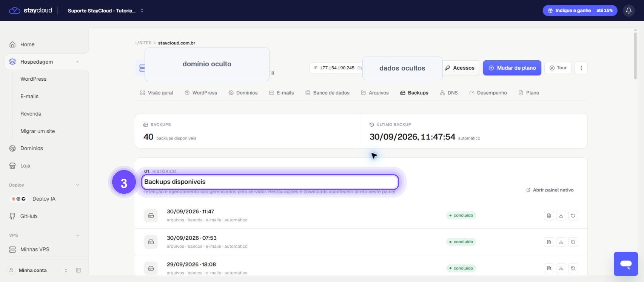Image resolution: width=644 pixels, height=282 pixels.
Task: Open the Acessos button
Action: (x=460, y=68)
